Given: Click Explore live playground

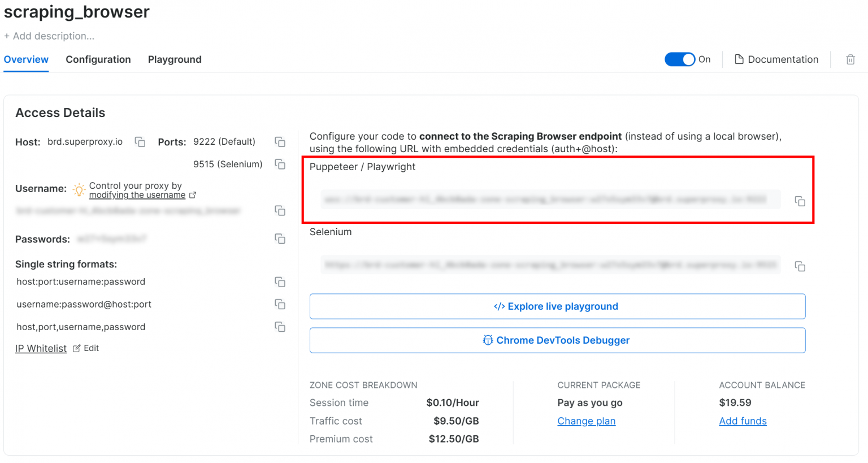Looking at the screenshot, I should [x=557, y=306].
